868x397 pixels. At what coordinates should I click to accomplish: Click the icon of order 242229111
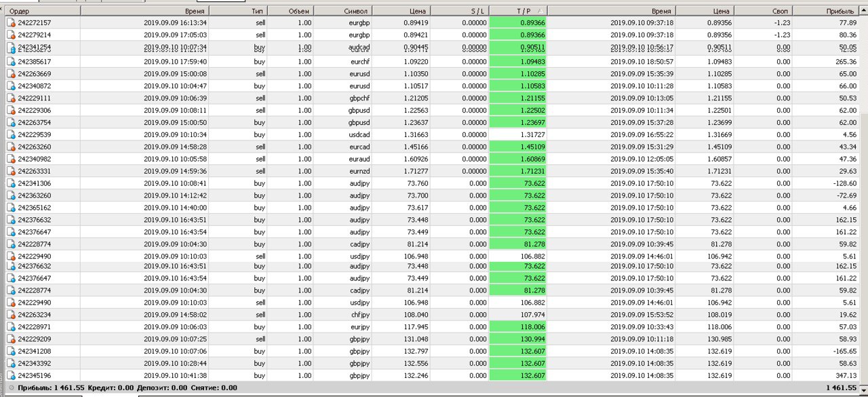pyautogui.click(x=11, y=98)
